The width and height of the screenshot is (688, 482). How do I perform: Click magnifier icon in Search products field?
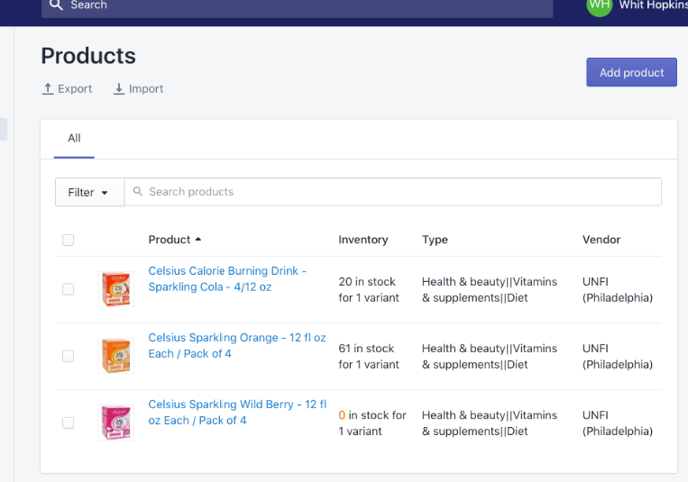pos(138,192)
